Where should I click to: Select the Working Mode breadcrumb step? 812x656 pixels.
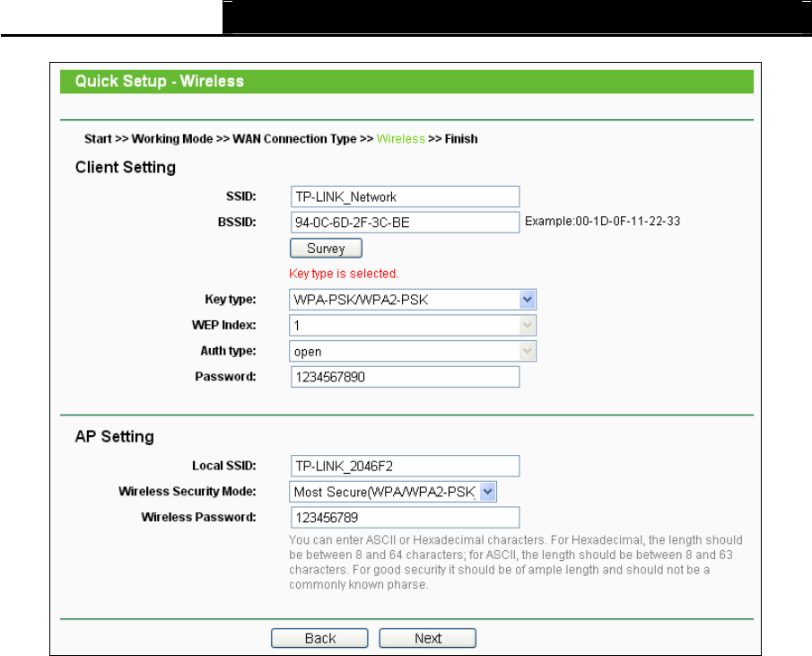172,139
